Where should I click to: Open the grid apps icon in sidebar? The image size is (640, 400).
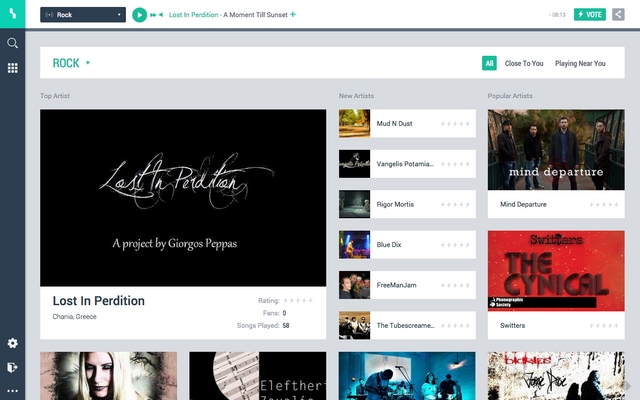[13, 68]
